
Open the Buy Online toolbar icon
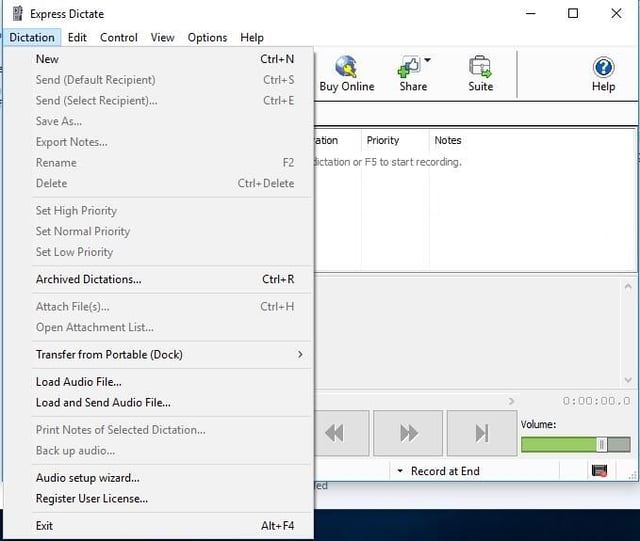click(347, 74)
